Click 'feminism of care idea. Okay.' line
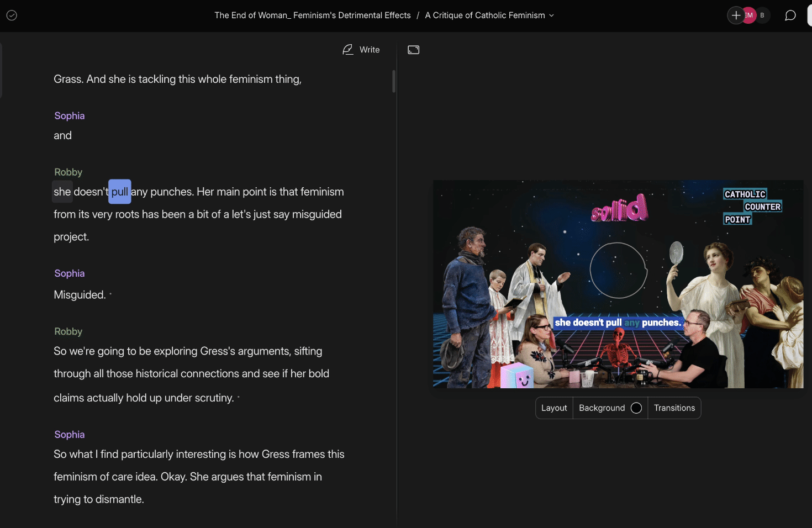 tap(188, 477)
